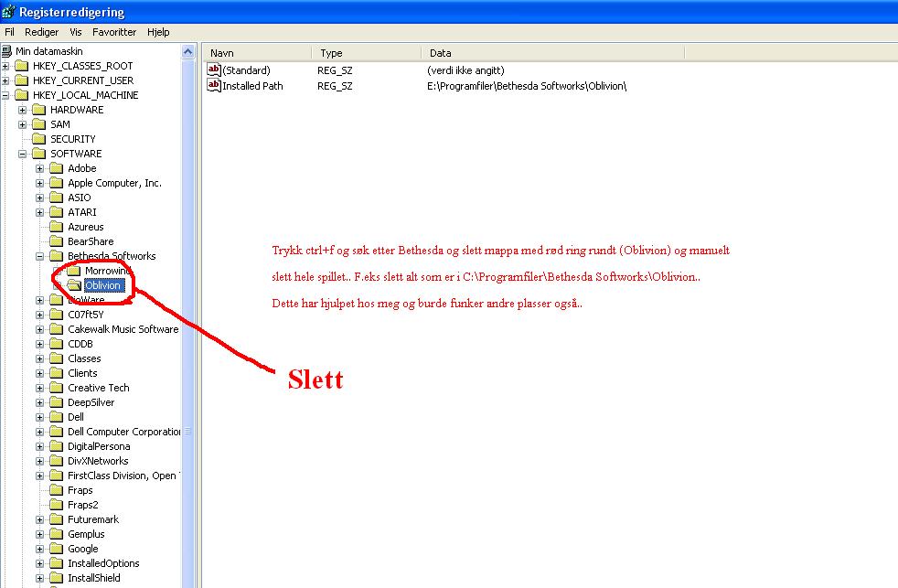898x588 pixels.
Task: Click the (verdi ikke angitt) data cell
Action: point(465,70)
